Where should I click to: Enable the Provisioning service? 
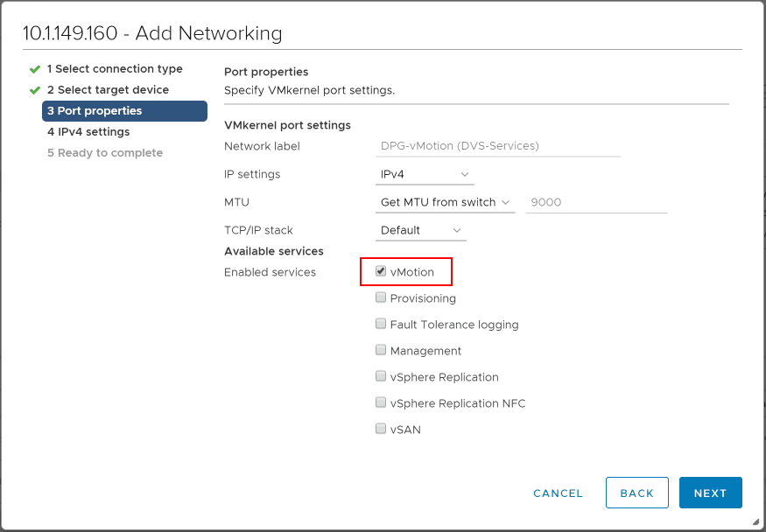381,297
